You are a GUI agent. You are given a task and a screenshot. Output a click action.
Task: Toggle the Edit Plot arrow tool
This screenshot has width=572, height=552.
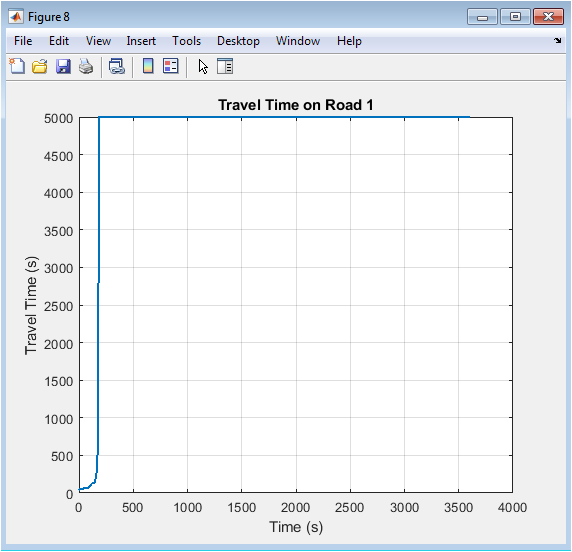[203, 66]
